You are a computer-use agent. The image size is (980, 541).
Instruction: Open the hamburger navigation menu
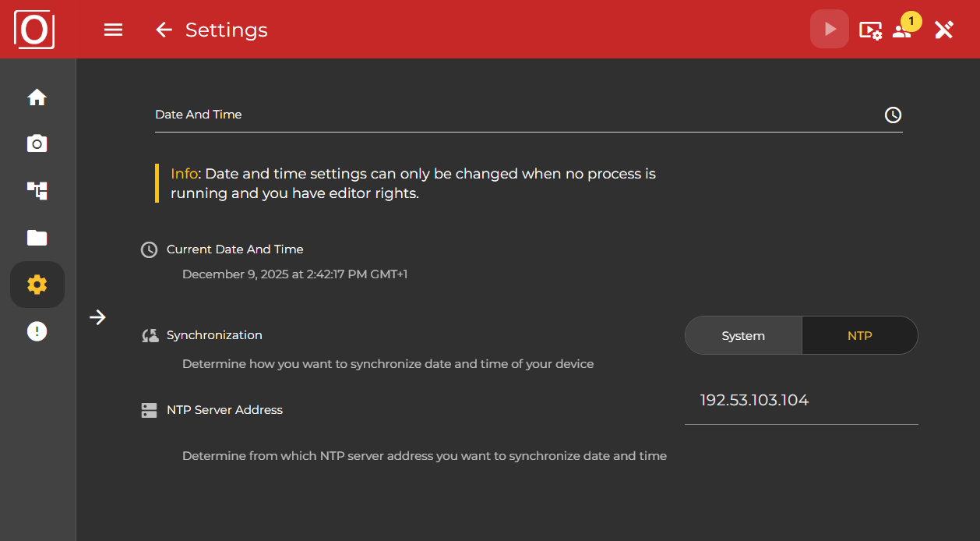click(x=113, y=29)
